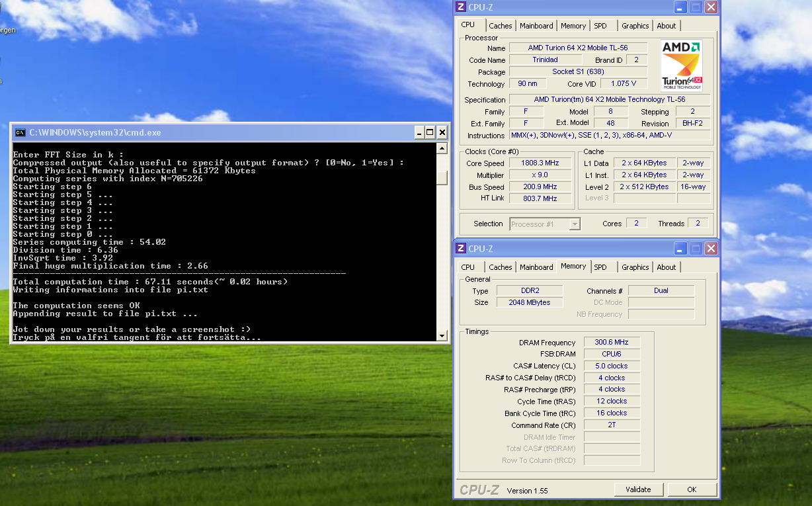Image resolution: width=812 pixels, height=506 pixels.
Task: Click the Cores value 2
Action: click(637, 224)
